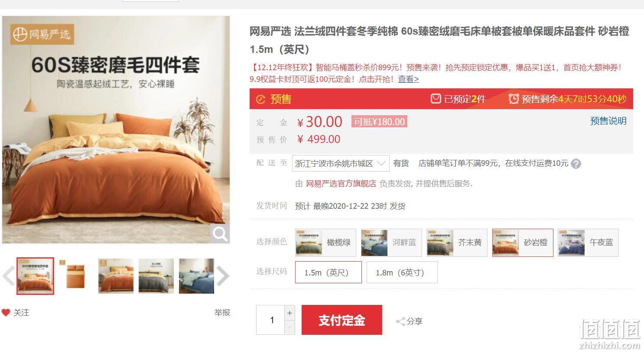Viewport: 644px width, 353px height.
Task: Click the 支付定金 pay deposit button
Action: (342, 320)
